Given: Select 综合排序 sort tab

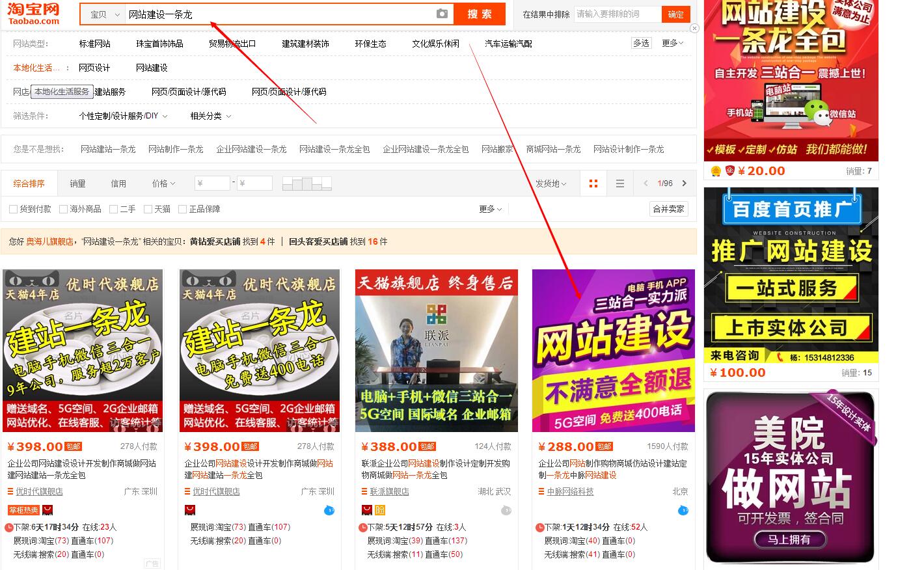Looking at the screenshot, I should [x=29, y=183].
